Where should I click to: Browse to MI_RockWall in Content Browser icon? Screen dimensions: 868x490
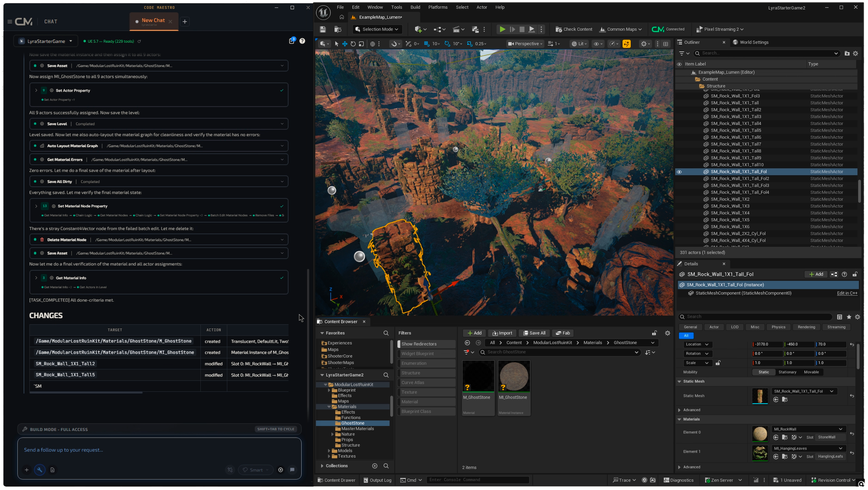(x=785, y=437)
